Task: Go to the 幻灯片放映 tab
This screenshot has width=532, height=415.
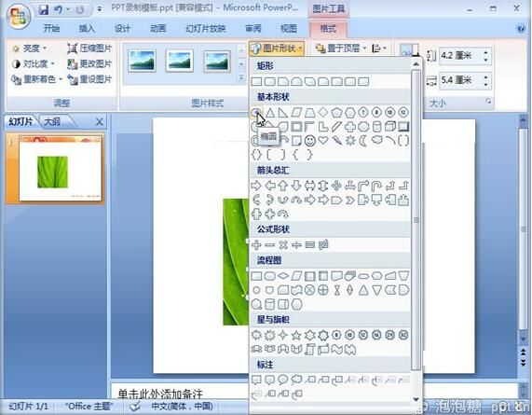Action: (206, 29)
